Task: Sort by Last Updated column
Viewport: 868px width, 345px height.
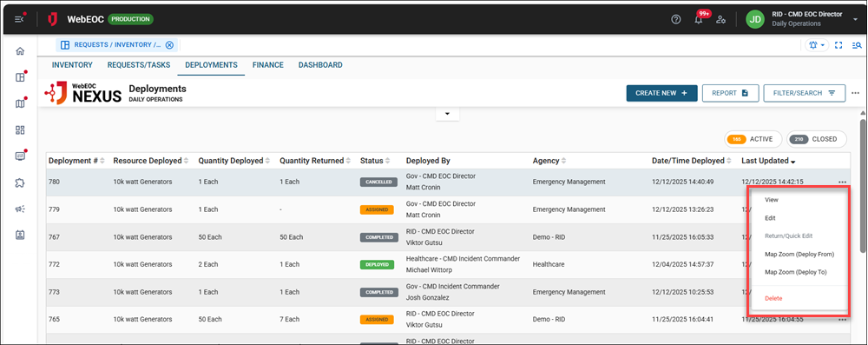Action: click(x=769, y=161)
